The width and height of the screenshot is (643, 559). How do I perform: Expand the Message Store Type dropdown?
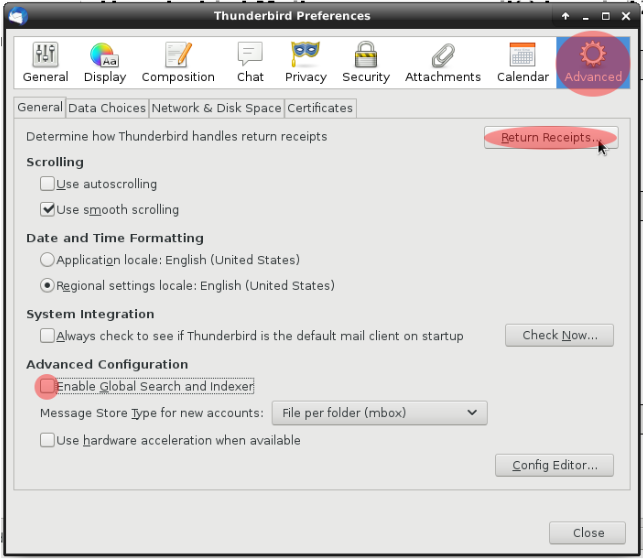point(379,413)
